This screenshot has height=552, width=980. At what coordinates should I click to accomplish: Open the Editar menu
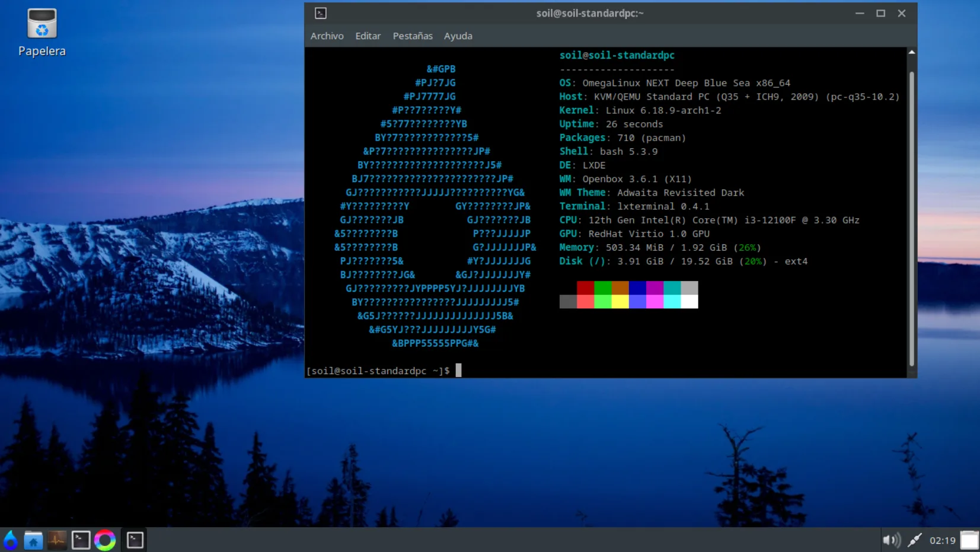368,36
